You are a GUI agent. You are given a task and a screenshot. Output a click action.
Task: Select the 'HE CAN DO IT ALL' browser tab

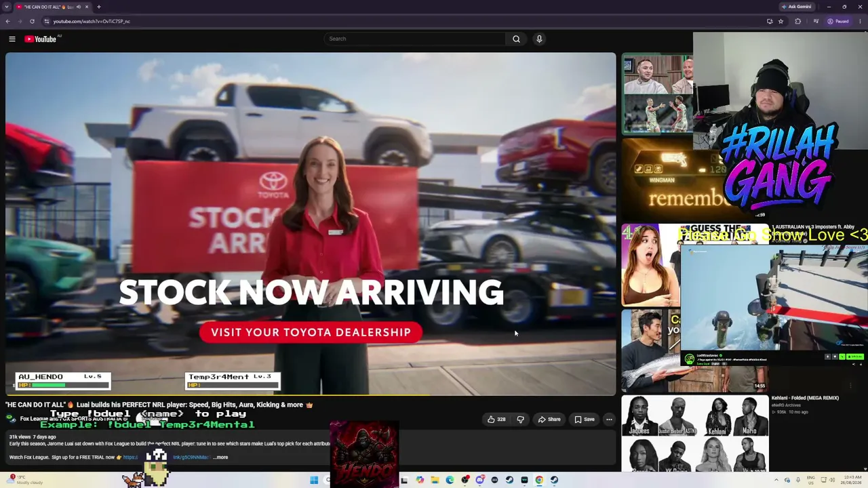pyautogui.click(x=53, y=7)
